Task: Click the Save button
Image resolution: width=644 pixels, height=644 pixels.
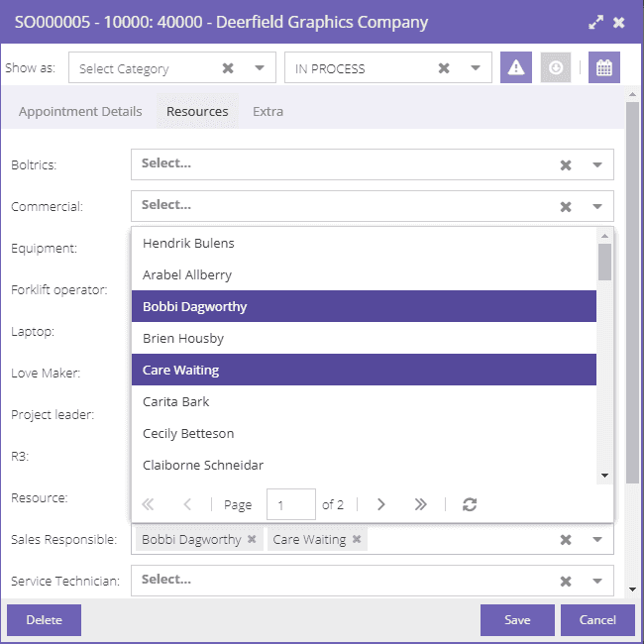Action: (x=517, y=620)
